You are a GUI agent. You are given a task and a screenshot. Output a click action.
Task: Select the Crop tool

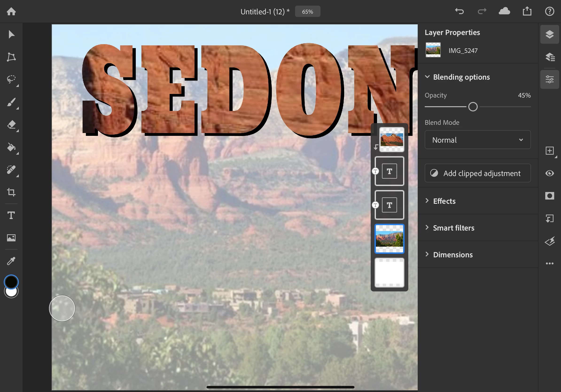point(11,192)
